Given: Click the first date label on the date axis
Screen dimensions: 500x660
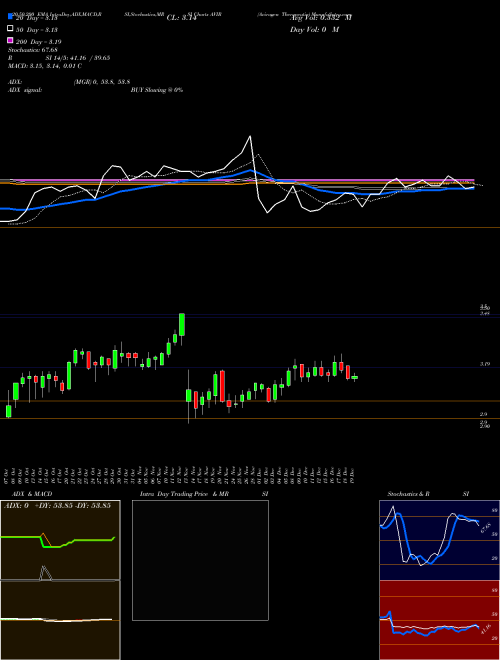Looking at the screenshot, I should coord(8,476).
